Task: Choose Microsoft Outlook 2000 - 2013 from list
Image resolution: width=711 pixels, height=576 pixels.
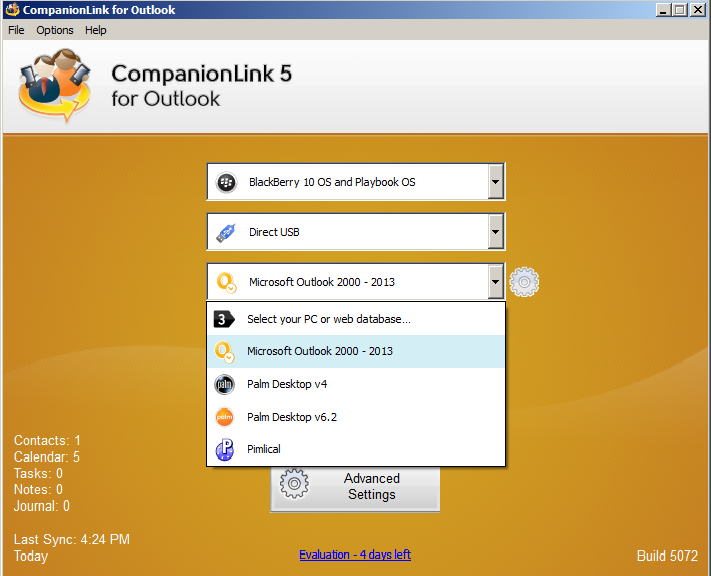Action: (x=356, y=351)
